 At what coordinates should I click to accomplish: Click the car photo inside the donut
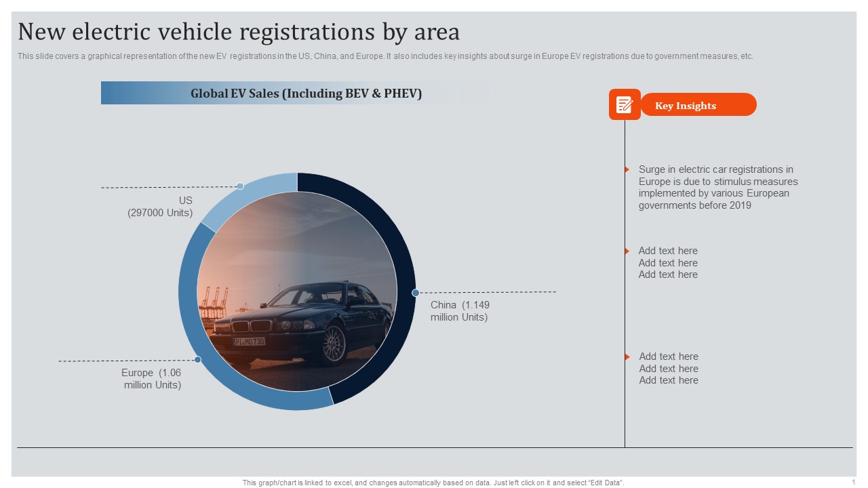[x=297, y=291]
